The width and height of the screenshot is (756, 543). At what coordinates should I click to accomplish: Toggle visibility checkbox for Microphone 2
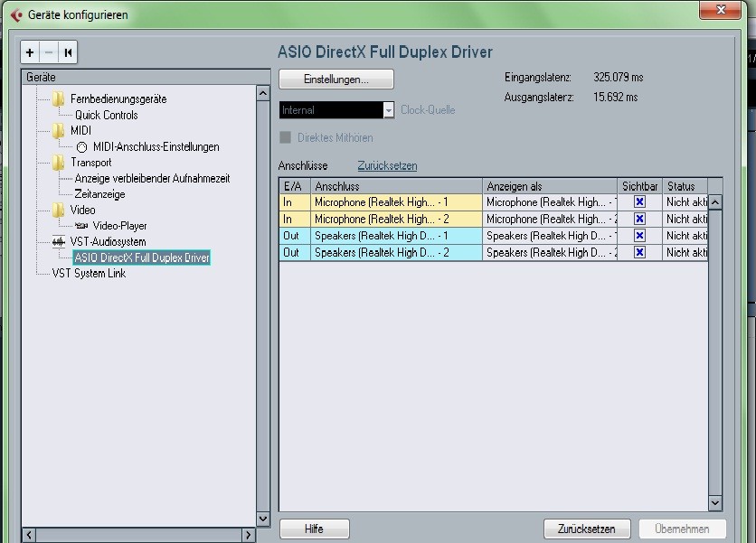639,219
